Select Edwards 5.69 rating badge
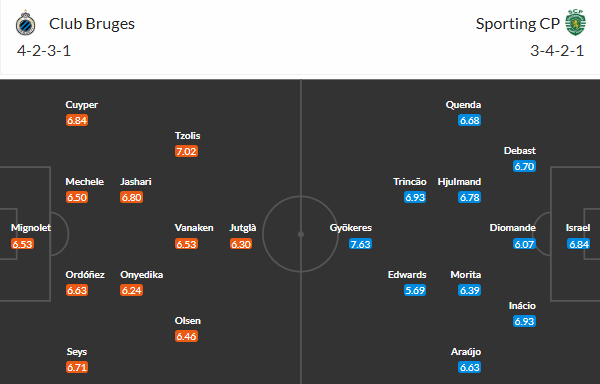 [415, 290]
